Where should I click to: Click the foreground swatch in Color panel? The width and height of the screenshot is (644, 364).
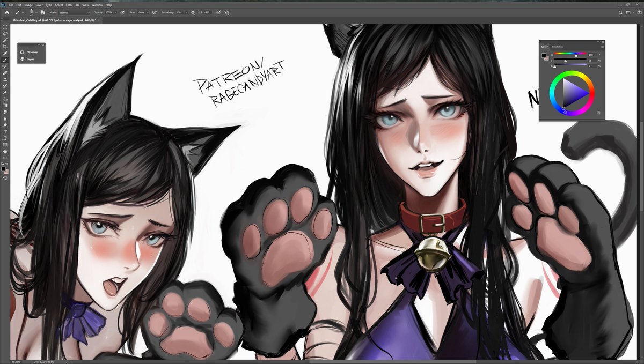pos(544,55)
